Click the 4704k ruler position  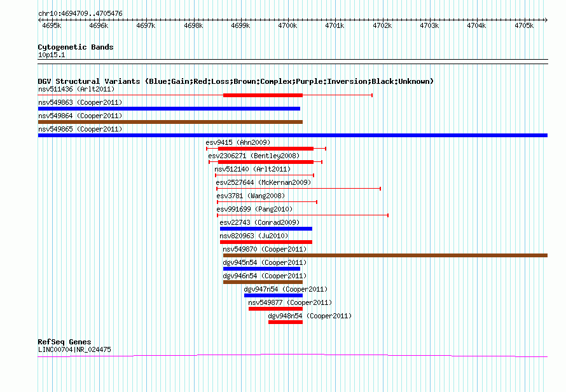tap(476, 25)
